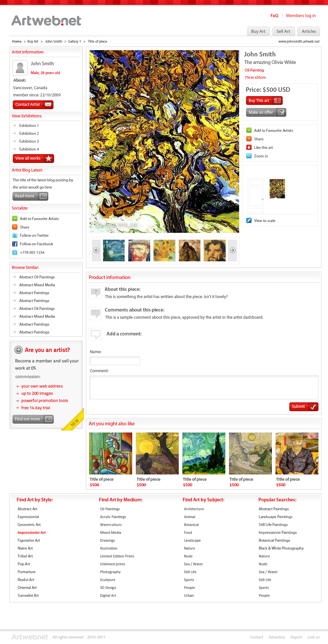
Task: Click the green Add to Favourite Artists icon beside the painting
Action: 249,130
